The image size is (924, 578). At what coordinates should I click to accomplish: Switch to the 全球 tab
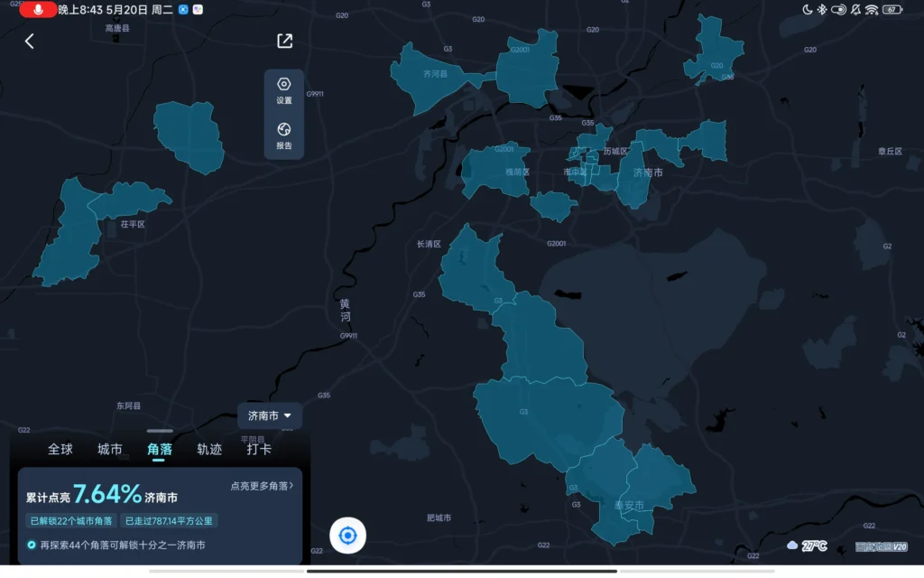(60, 449)
